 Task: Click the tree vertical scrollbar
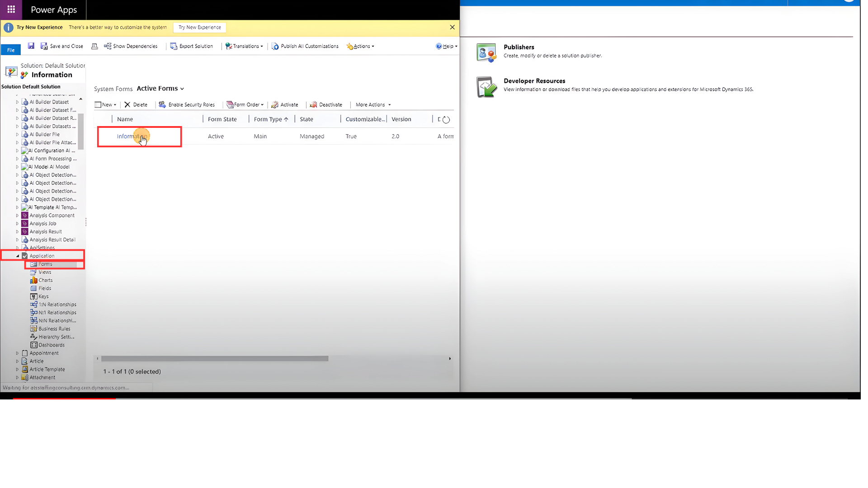coord(81,131)
